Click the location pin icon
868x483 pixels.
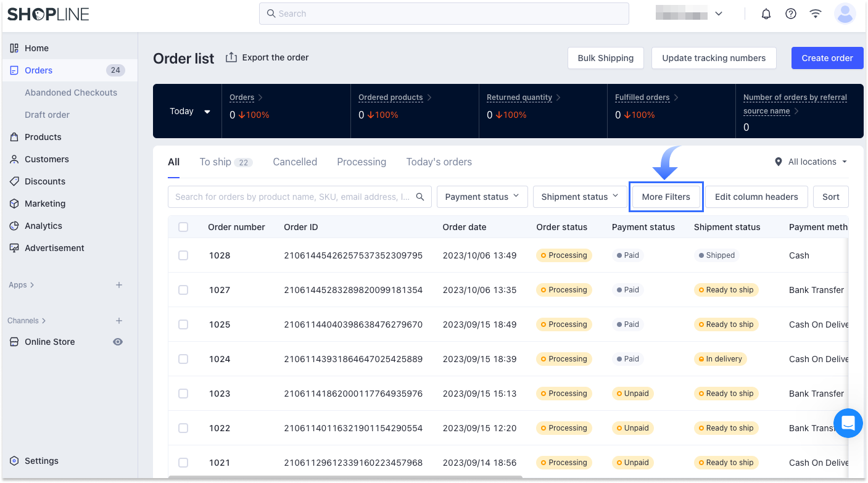(x=779, y=162)
